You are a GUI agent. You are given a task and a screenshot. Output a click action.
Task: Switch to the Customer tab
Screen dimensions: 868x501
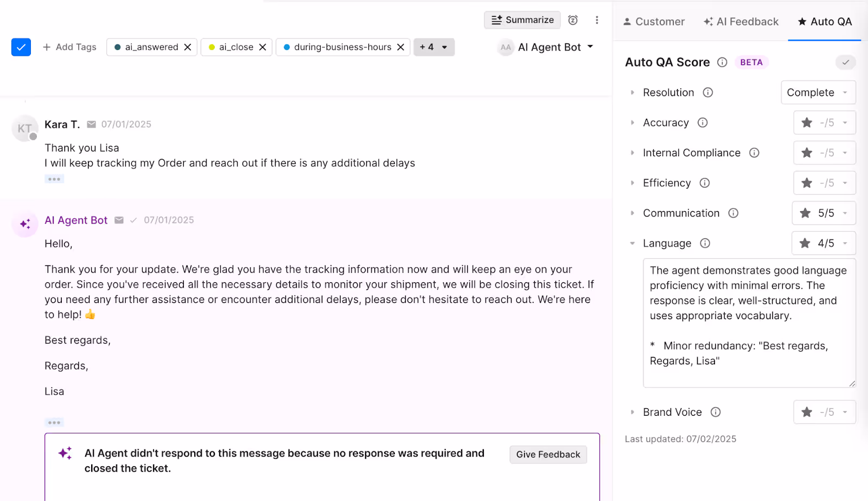pos(654,22)
